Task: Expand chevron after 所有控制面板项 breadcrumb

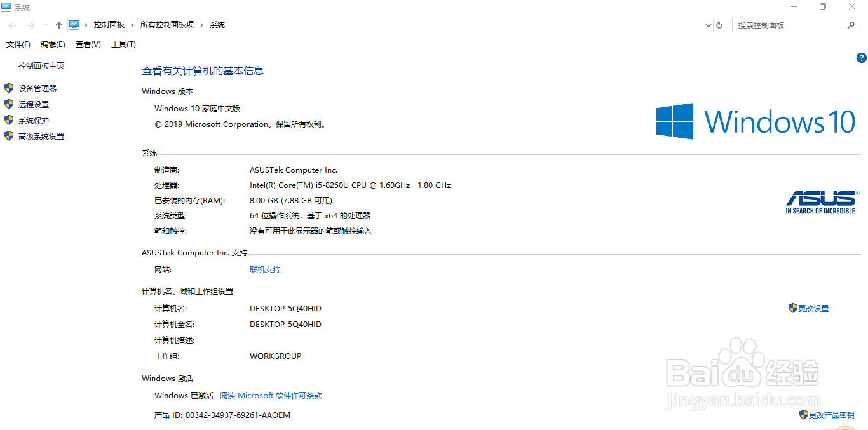Action: [202, 25]
